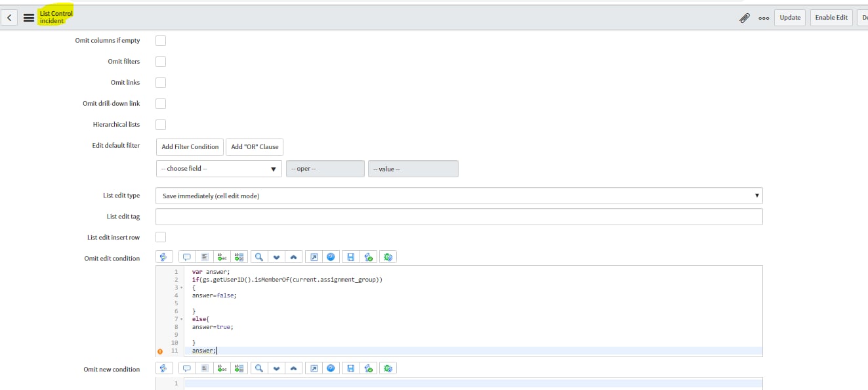Open the hamburger additional actions menu
Screen dimensions: 868x390
click(x=29, y=18)
